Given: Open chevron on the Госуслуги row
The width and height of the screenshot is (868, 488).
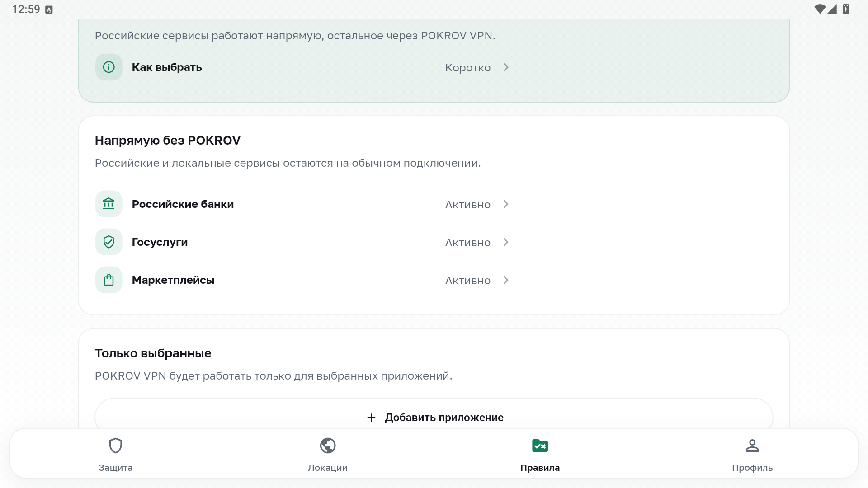Looking at the screenshot, I should (506, 242).
